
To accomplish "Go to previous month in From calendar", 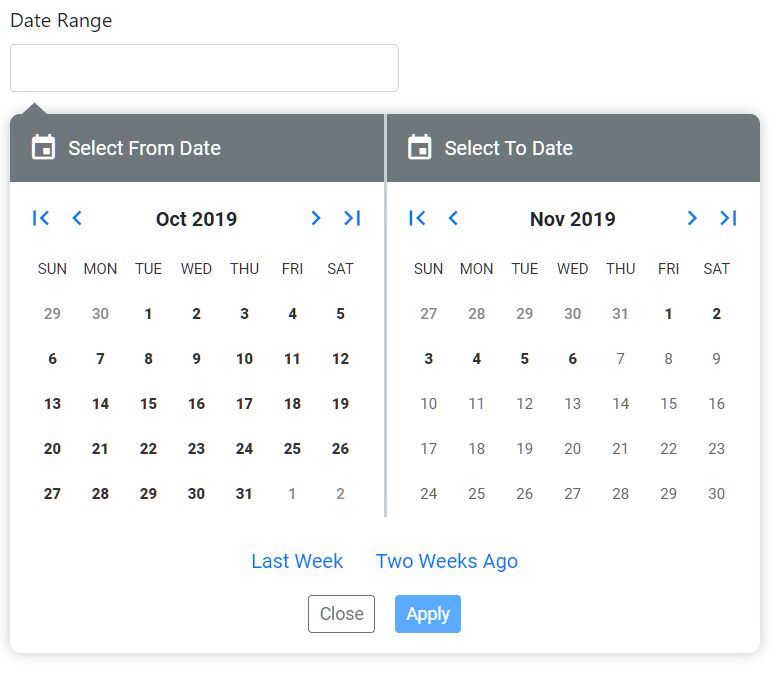I will tap(77, 218).
